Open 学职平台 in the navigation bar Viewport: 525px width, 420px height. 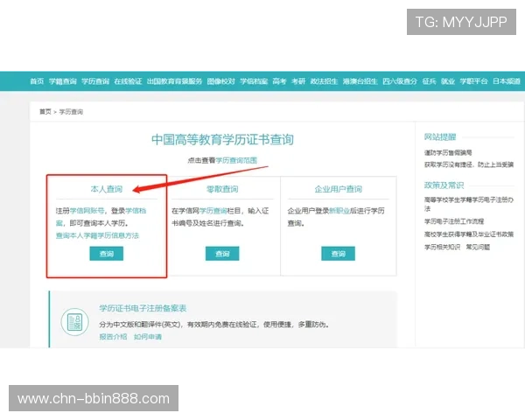(473, 81)
